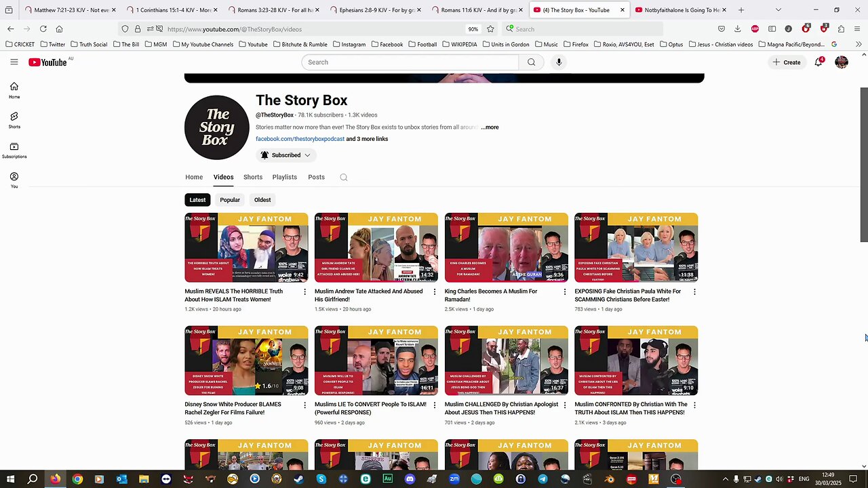The image size is (868, 488).
Task: Open WIKIPEDIA bookmarks folder
Action: click(459, 45)
